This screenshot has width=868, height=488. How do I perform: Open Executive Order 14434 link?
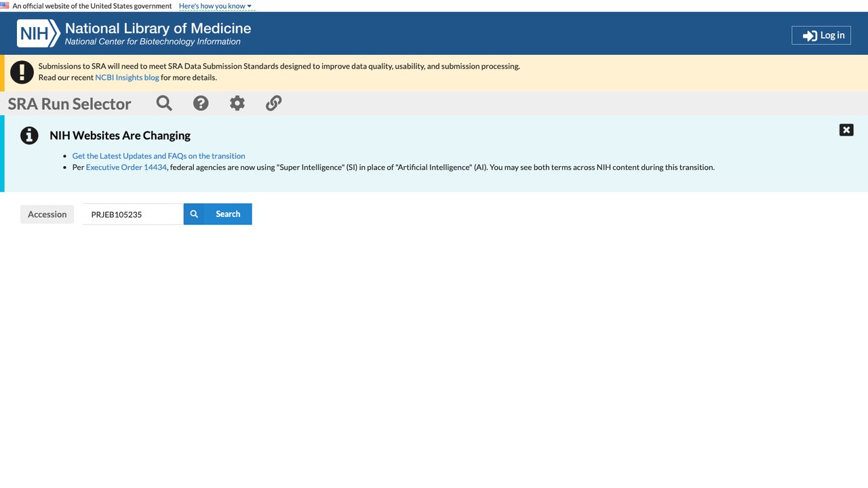(x=126, y=167)
